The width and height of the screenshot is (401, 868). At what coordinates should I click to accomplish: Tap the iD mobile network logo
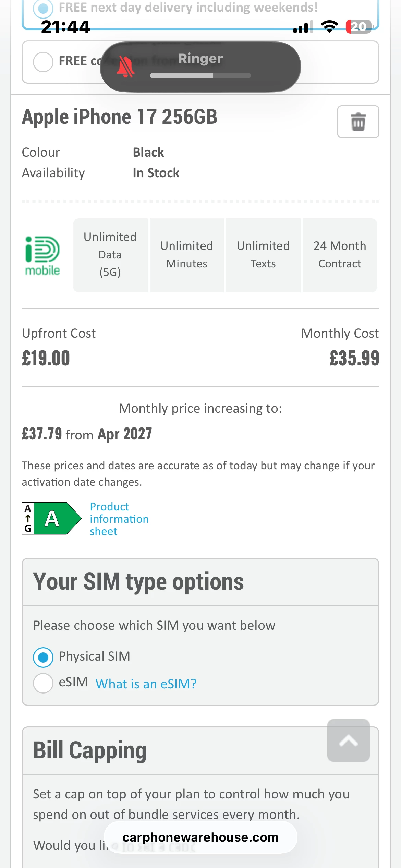[x=42, y=256]
